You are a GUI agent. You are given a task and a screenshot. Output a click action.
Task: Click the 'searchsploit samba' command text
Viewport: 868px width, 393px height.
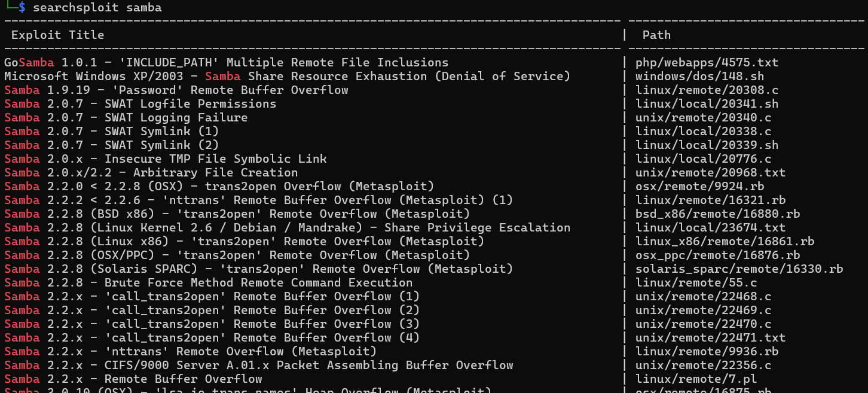(97, 8)
